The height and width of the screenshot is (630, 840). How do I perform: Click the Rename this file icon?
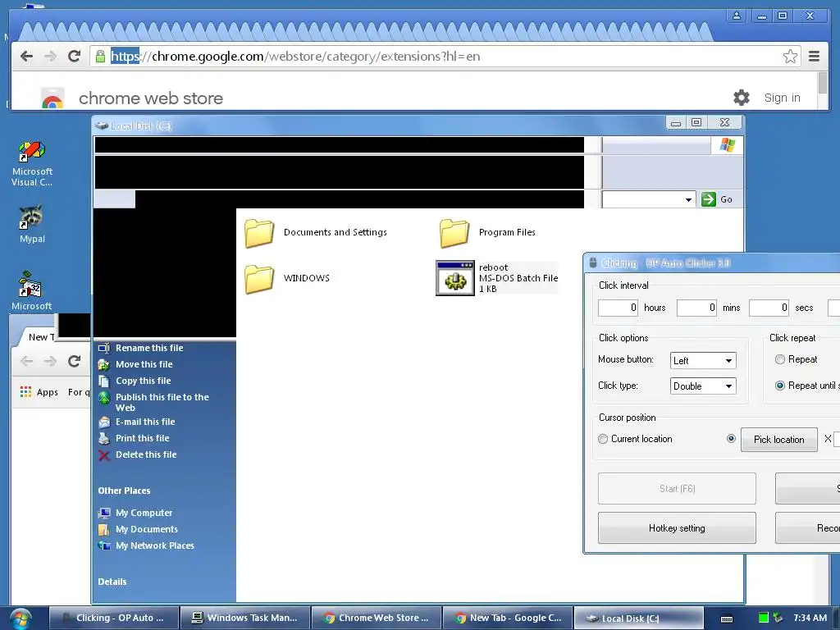[104, 348]
